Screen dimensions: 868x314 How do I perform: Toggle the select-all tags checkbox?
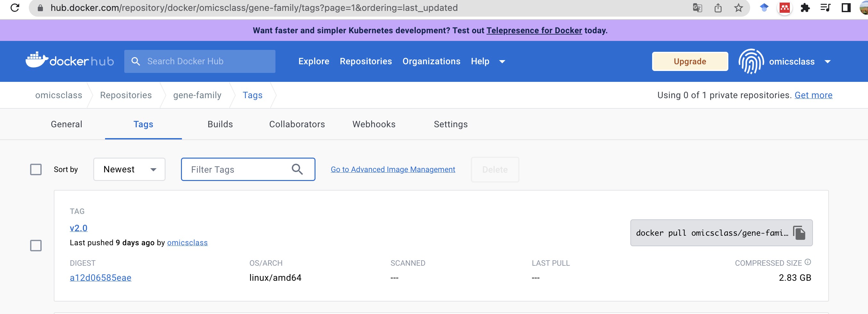(36, 169)
